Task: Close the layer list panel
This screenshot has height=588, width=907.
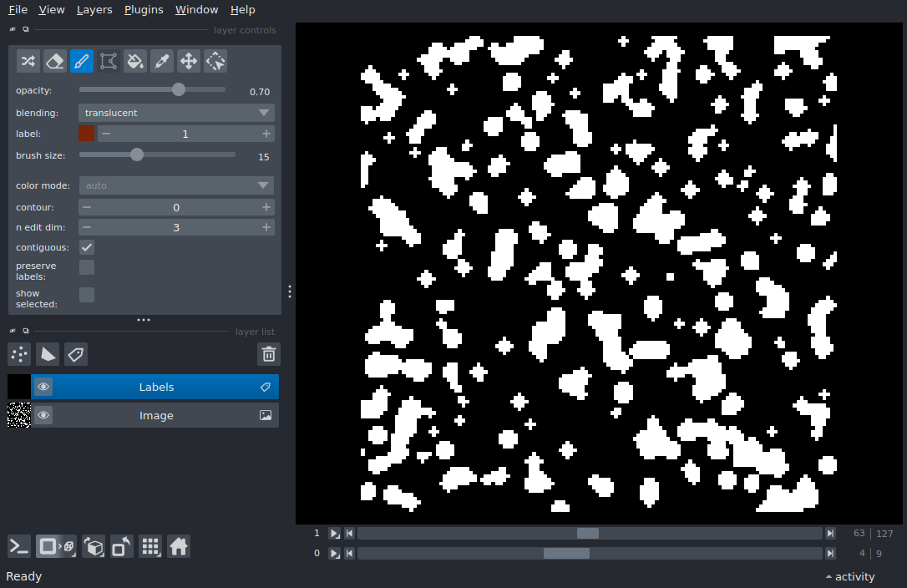Action: pyautogui.click(x=13, y=331)
